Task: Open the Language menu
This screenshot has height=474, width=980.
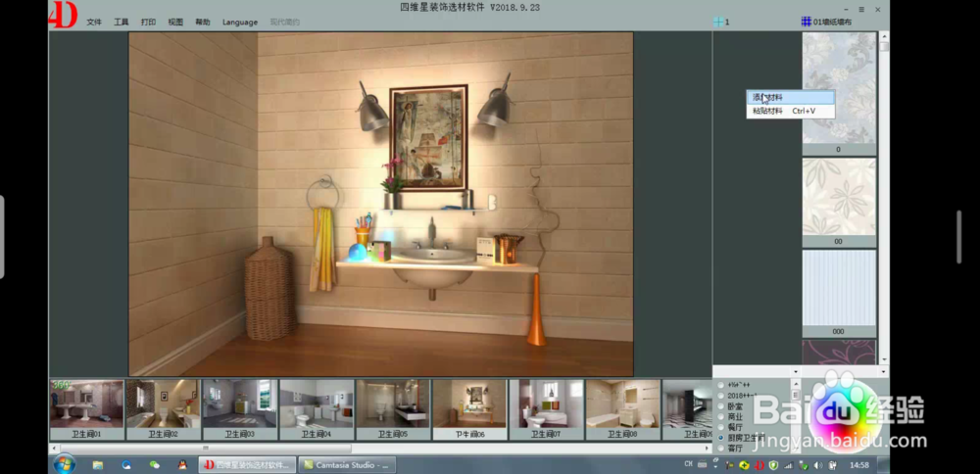Action: click(240, 22)
